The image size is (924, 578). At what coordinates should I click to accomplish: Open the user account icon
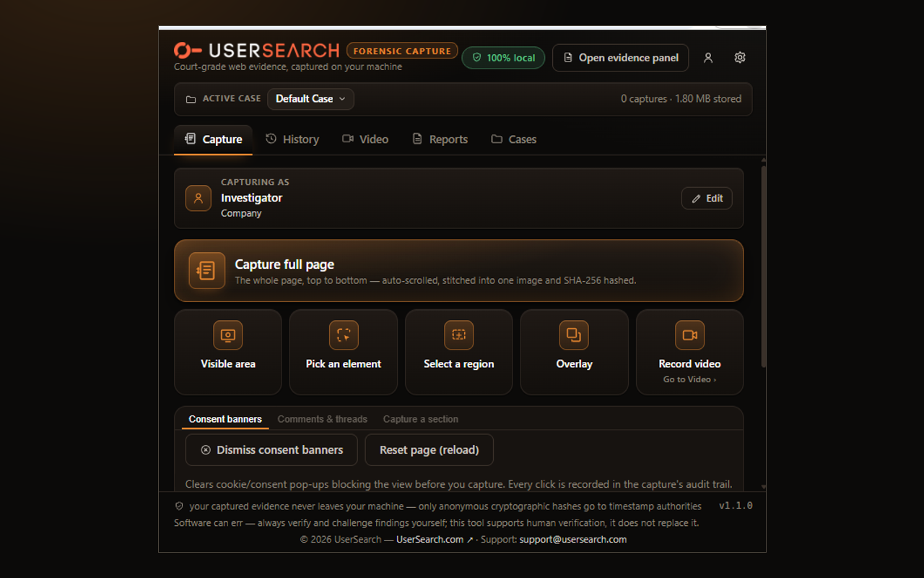pos(708,58)
